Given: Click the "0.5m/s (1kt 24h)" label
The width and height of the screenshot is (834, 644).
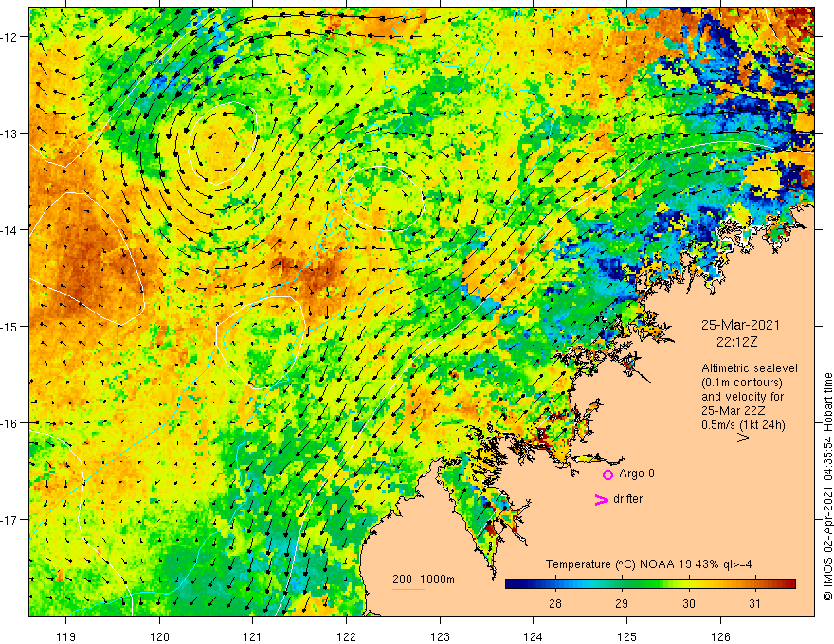Looking at the screenshot, I should [743, 425].
